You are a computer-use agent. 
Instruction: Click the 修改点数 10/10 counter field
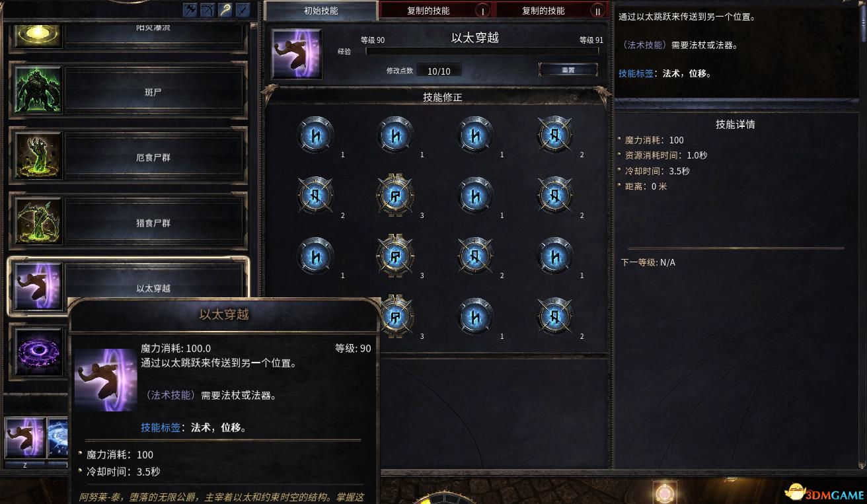click(439, 71)
